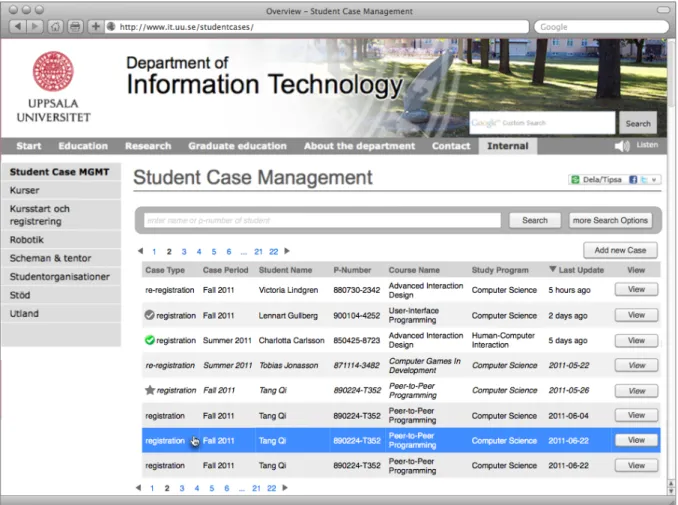
Task: Sort by Case Type column header
Action: point(165,270)
